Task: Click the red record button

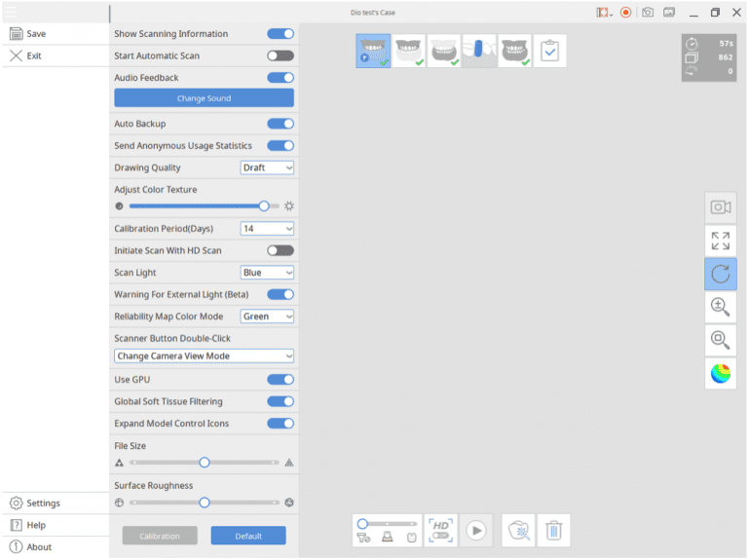Action: [625, 13]
